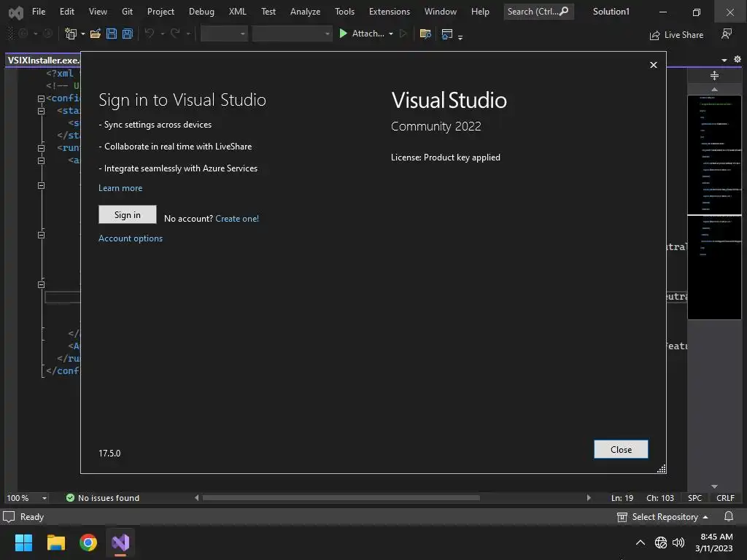Viewport: 747px width, 560px height.
Task: Click the Sign in button
Action: [x=127, y=215]
